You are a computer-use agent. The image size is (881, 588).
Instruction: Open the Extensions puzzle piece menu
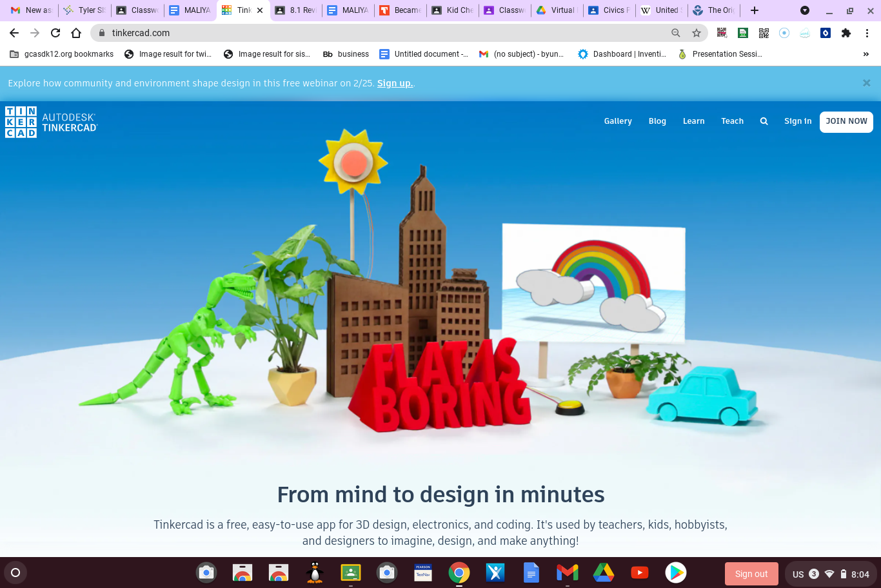[846, 33]
